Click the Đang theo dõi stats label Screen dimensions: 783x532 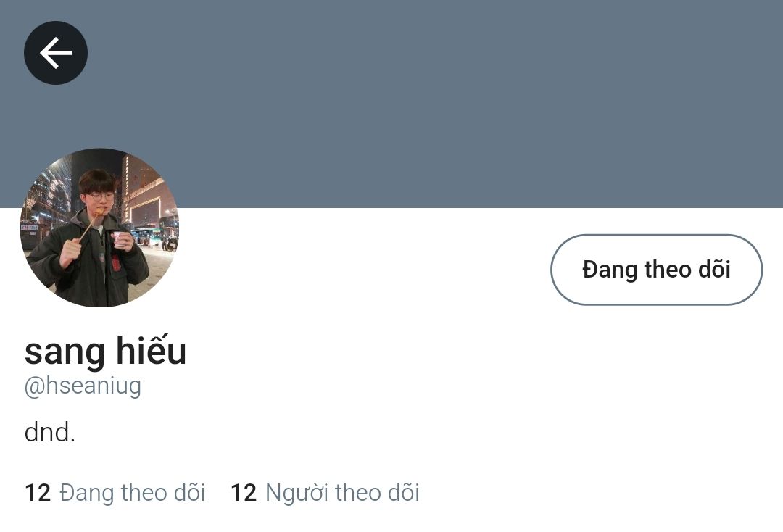pyautogui.click(x=133, y=493)
